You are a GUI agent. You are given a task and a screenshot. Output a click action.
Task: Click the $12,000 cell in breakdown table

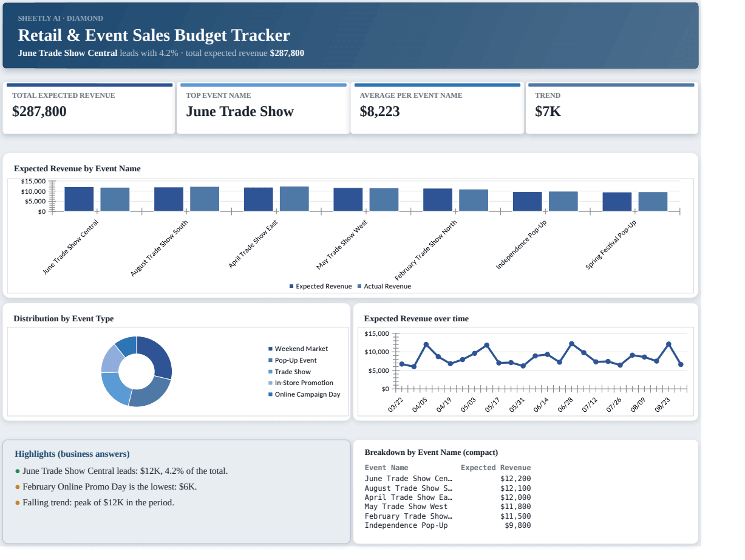pos(515,497)
